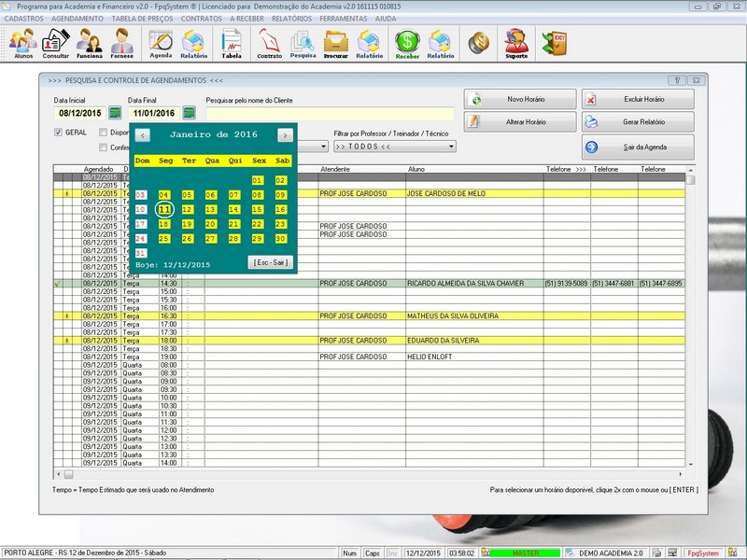Toggle the Disponível checkbox beside GERAL
This screenshot has height=560, width=747.
point(104,133)
